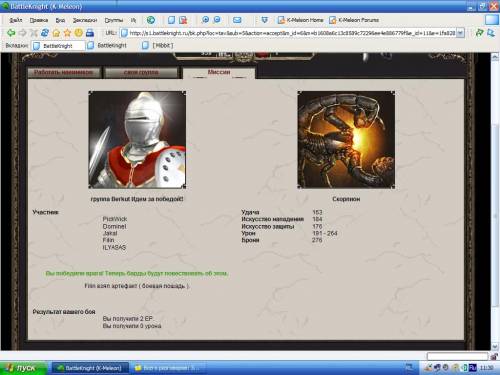The image size is (500, 375).
Task: Open the Закладки menu
Action: pyautogui.click(x=85, y=20)
